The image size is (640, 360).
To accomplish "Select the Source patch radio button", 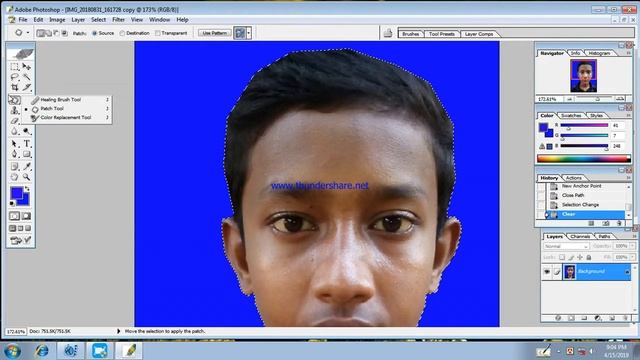I will pos(95,33).
